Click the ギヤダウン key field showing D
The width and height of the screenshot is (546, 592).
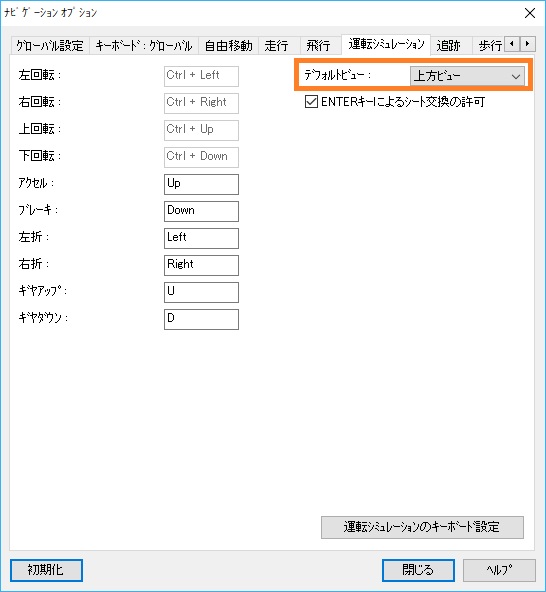tap(201, 319)
